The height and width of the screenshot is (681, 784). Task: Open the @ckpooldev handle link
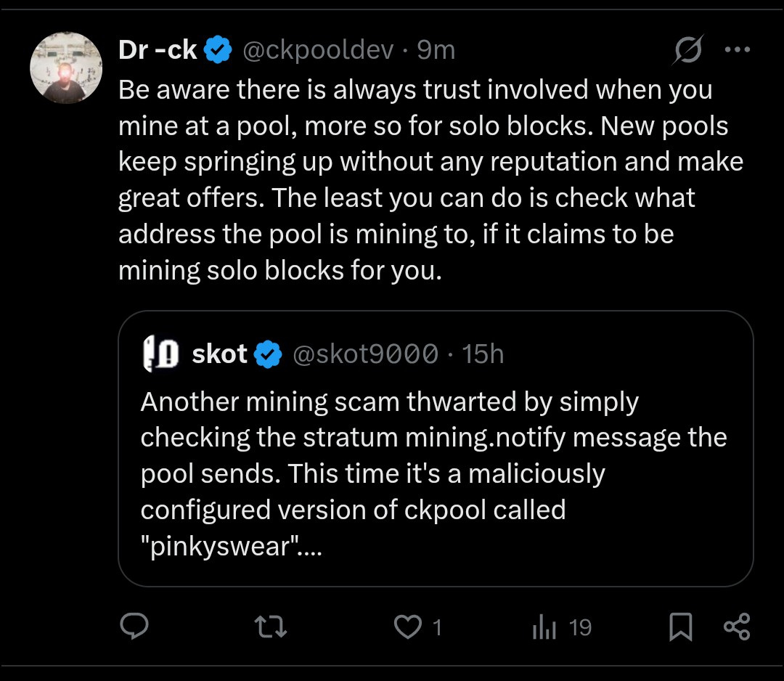[318, 50]
